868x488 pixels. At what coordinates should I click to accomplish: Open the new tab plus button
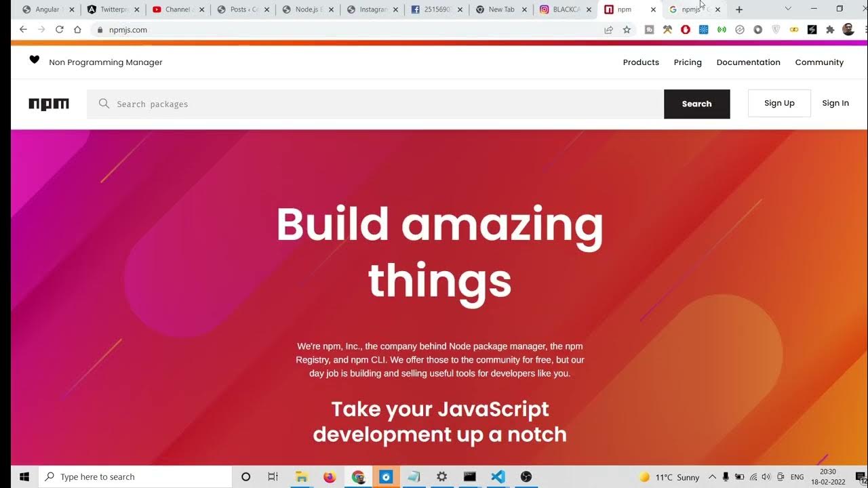(x=739, y=9)
